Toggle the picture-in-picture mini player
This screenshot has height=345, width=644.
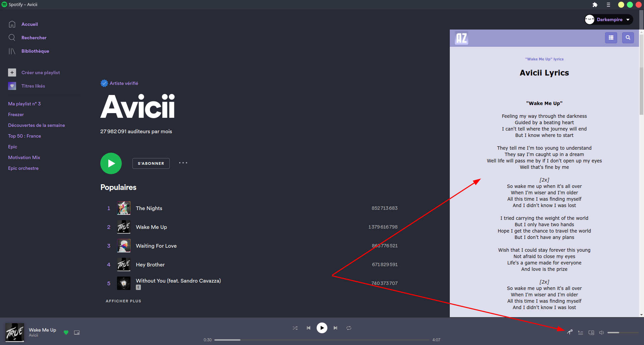[x=77, y=333]
